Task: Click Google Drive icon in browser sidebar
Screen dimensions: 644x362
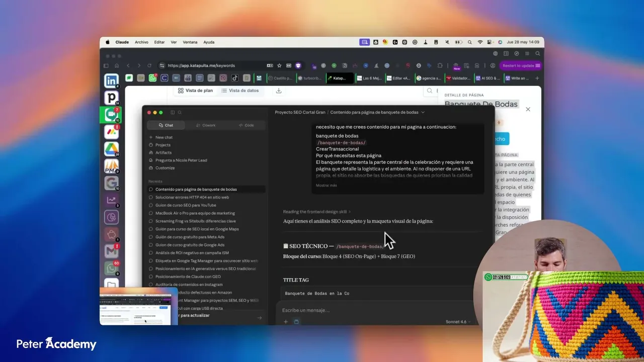Action: point(111,149)
